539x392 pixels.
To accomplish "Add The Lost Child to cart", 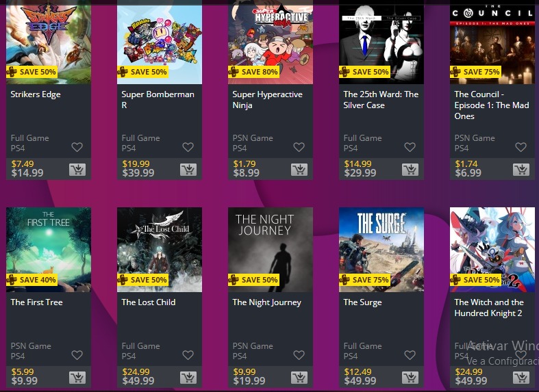I will (x=188, y=378).
